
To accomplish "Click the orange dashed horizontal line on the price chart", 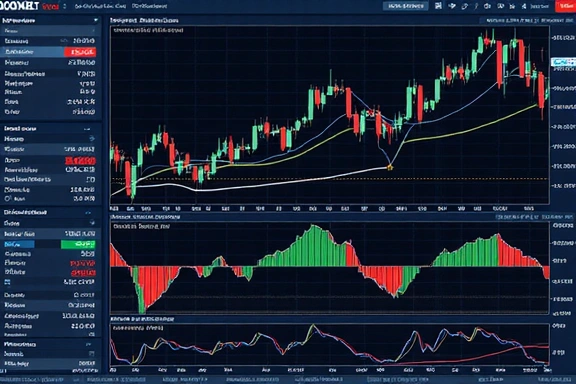I will (x=329, y=179).
